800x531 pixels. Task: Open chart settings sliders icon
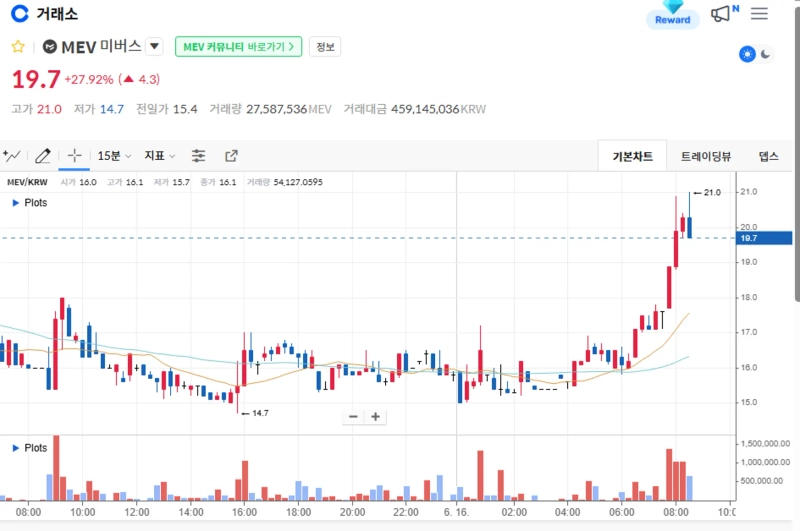coord(199,155)
